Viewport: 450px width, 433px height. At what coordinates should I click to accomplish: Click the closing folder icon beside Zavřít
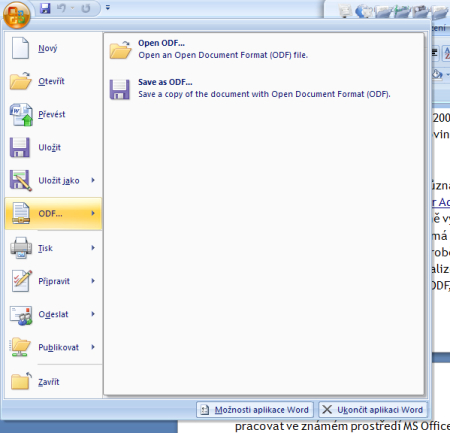(21, 381)
